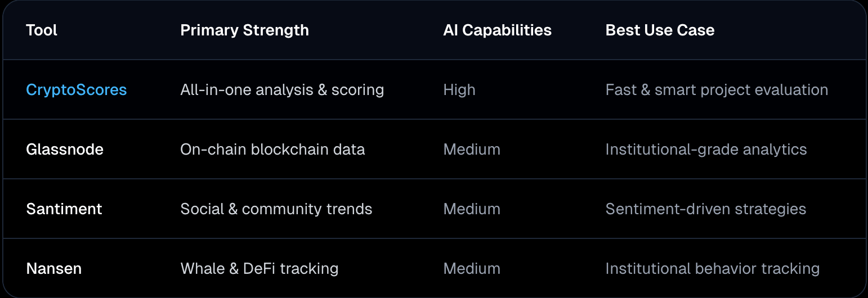Click the All-in-one analysis & scoring text

[282, 90]
